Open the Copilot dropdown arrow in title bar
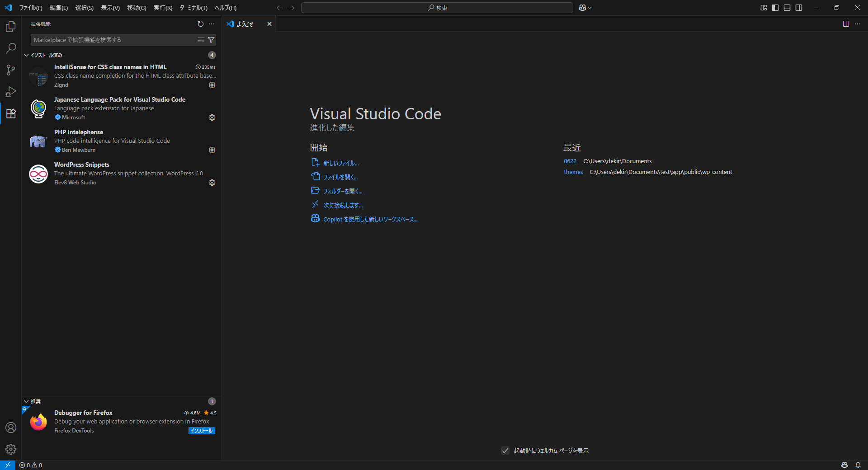The height and width of the screenshot is (470, 868). click(590, 8)
